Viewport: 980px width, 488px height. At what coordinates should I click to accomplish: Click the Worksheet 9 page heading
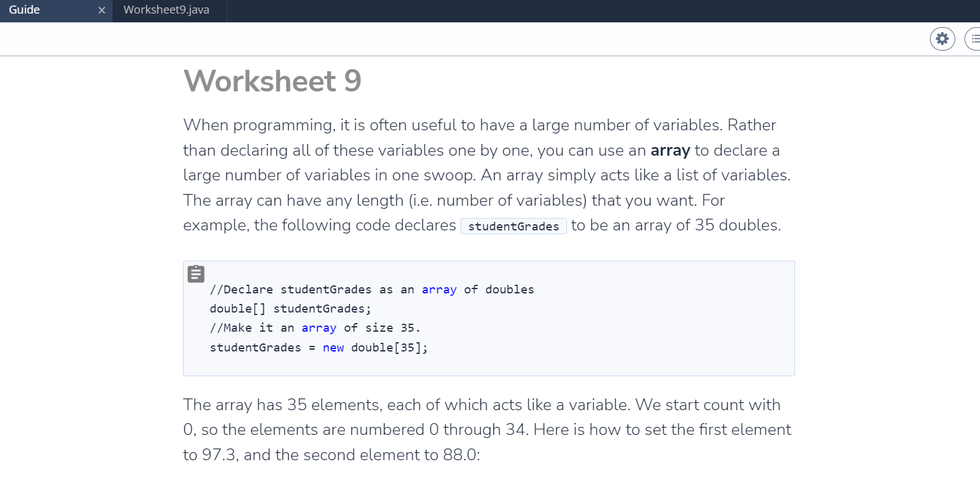[272, 81]
